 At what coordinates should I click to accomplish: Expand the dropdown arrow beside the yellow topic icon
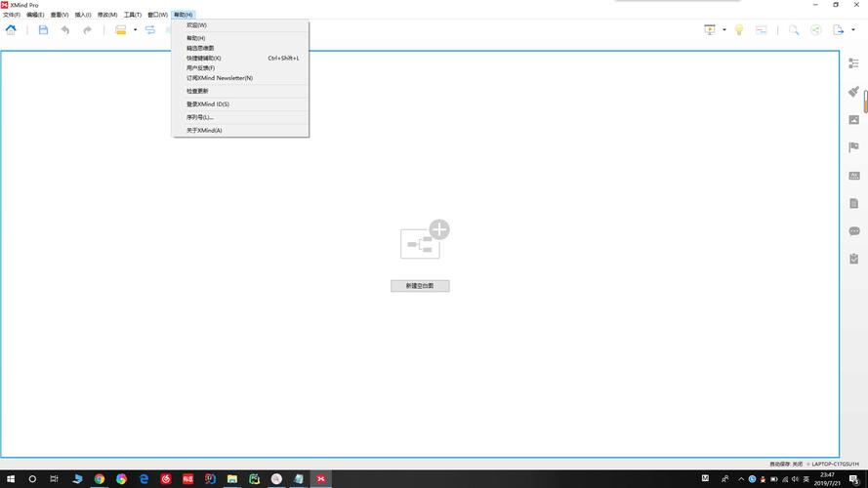click(135, 30)
